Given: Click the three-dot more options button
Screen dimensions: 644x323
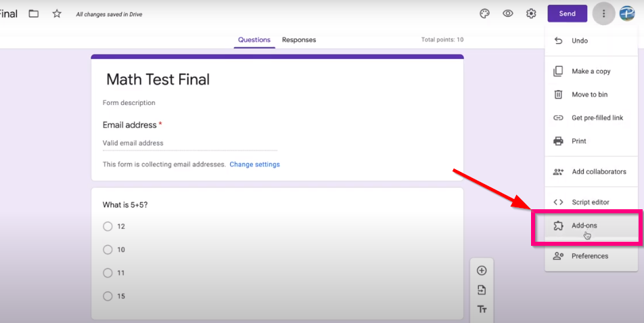Looking at the screenshot, I should coord(603,14).
